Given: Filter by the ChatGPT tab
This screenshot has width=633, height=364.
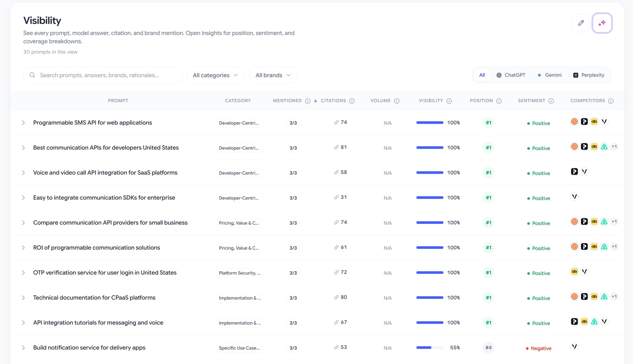Looking at the screenshot, I should 511,75.
